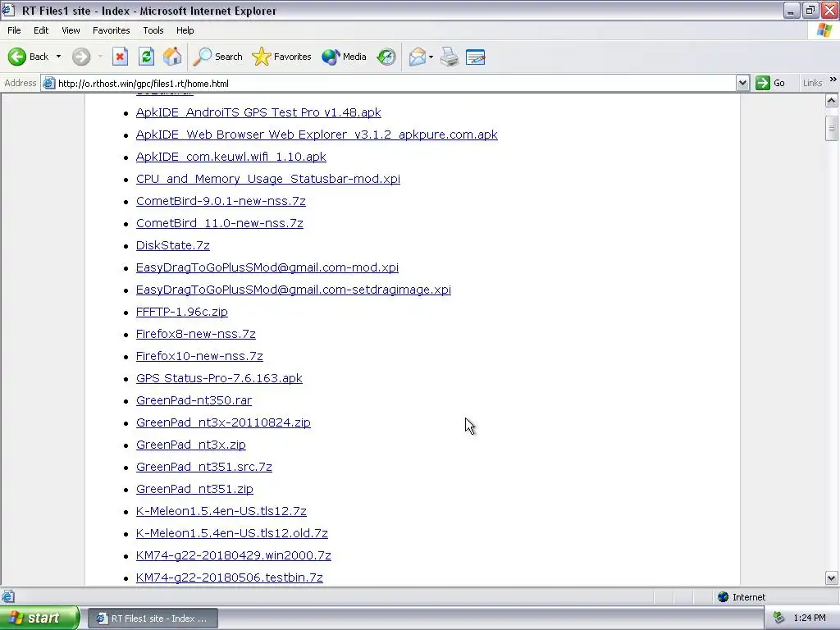Click the scrollbar down arrow
Image resolution: width=840 pixels, height=630 pixels.
tap(832, 578)
